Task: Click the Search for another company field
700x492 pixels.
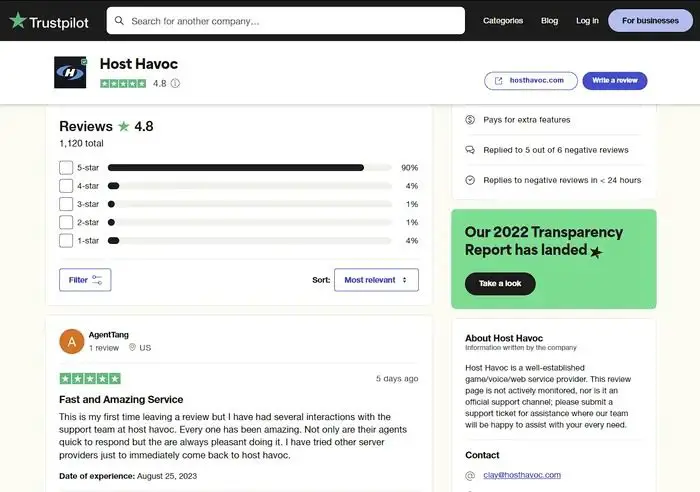Action: click(286, 21)
